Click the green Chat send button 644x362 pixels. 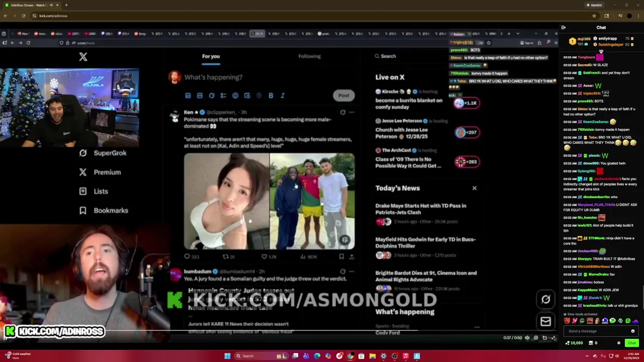[631, 343]
